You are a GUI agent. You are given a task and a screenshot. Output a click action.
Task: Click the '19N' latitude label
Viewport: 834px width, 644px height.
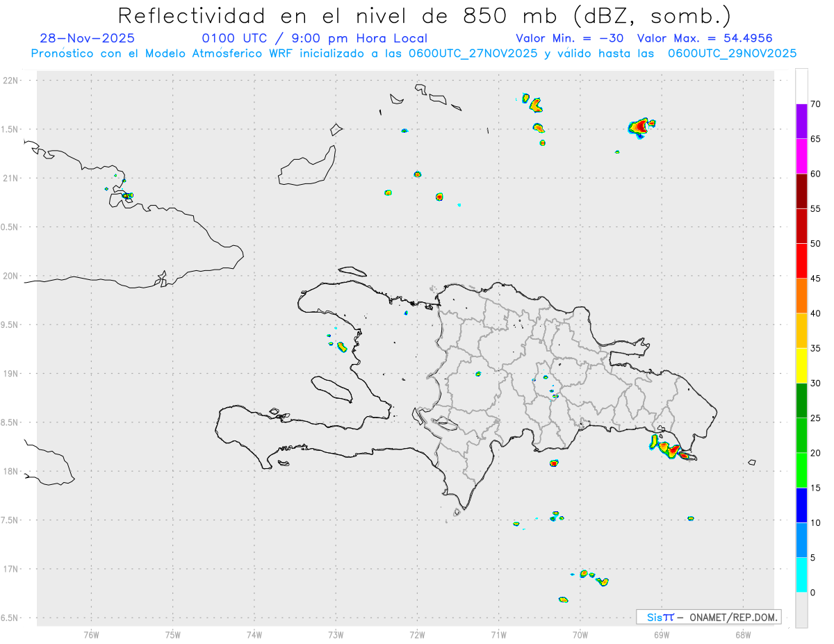coord(12,374)
